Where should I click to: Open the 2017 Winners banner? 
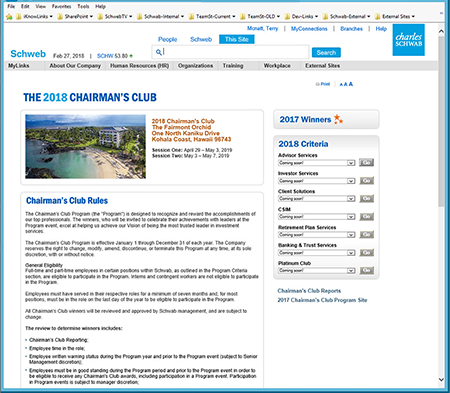[326, 119]
